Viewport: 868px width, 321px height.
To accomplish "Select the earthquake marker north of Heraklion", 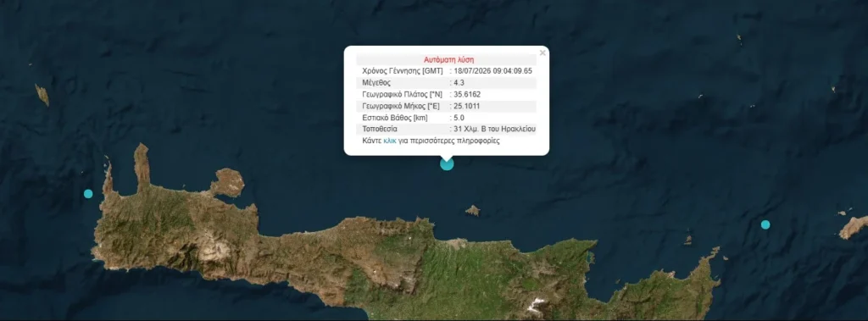I will (x=447, y=163).
